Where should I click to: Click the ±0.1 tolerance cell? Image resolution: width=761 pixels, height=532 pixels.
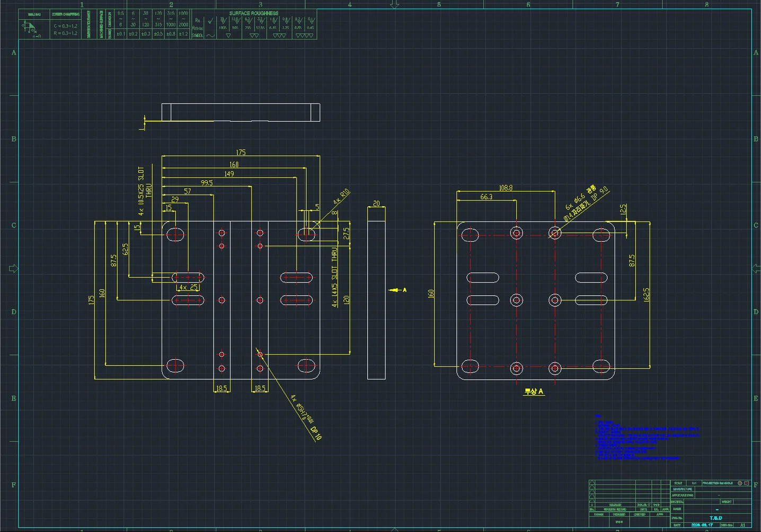click(x=121, y=33)
